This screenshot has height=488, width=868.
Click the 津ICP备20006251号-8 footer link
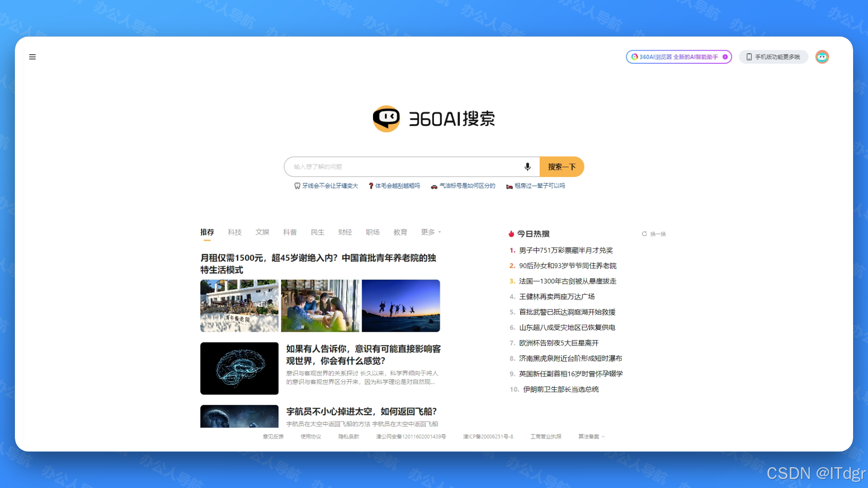(x=488, y=436)
